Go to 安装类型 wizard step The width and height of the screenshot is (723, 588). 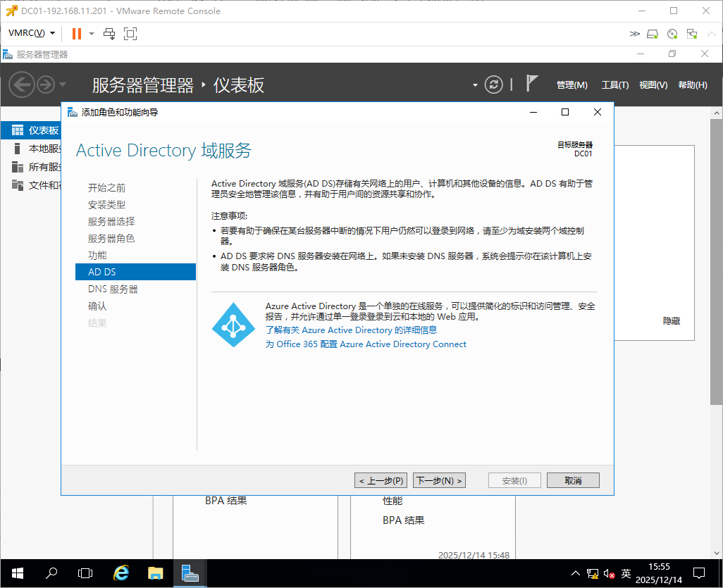pyautogui.click(x=106, y=205)
